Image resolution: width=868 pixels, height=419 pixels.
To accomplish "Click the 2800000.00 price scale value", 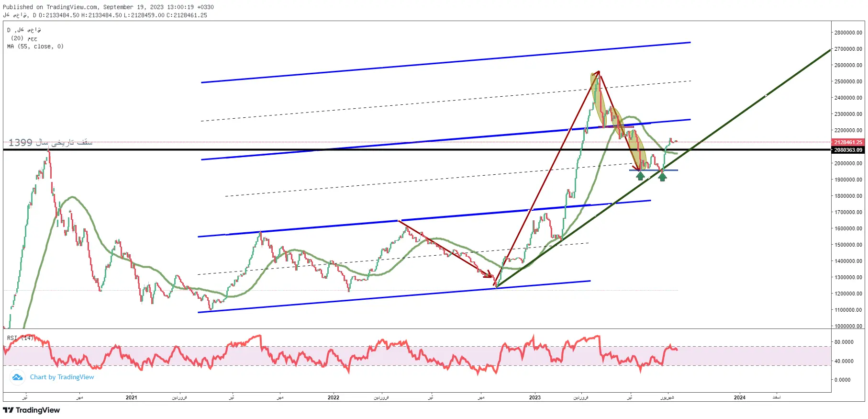I will point(848,33).
